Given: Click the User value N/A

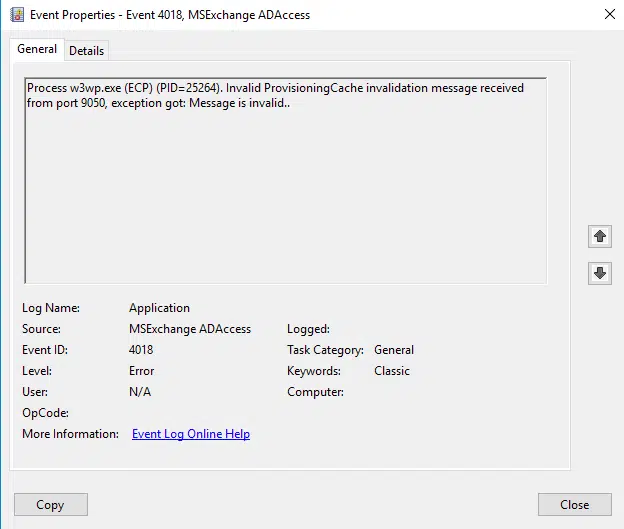Looking at the screenshot, I should tap(140, 392).
